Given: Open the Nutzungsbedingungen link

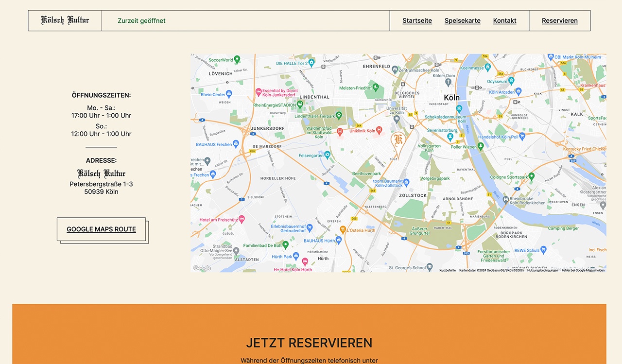Looking at the screenshot, I should pos(542,270).
